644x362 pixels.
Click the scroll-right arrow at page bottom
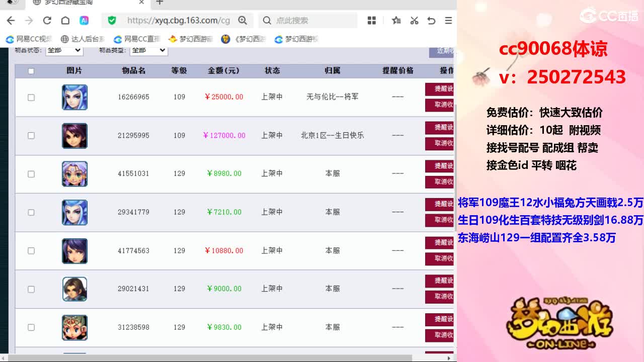coord(450,358)
